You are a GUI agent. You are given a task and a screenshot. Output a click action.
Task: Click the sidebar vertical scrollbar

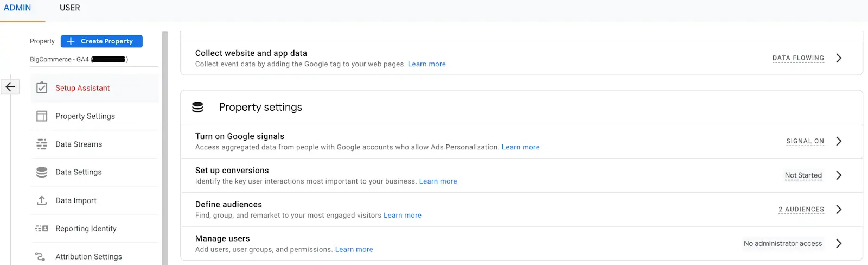[165, 148]
